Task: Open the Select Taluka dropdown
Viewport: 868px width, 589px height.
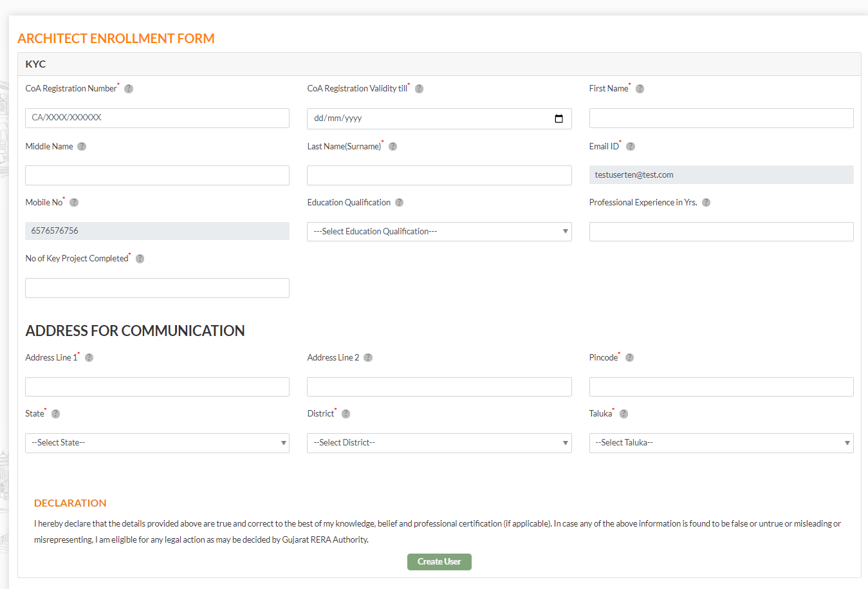Action: coord(721,443)
